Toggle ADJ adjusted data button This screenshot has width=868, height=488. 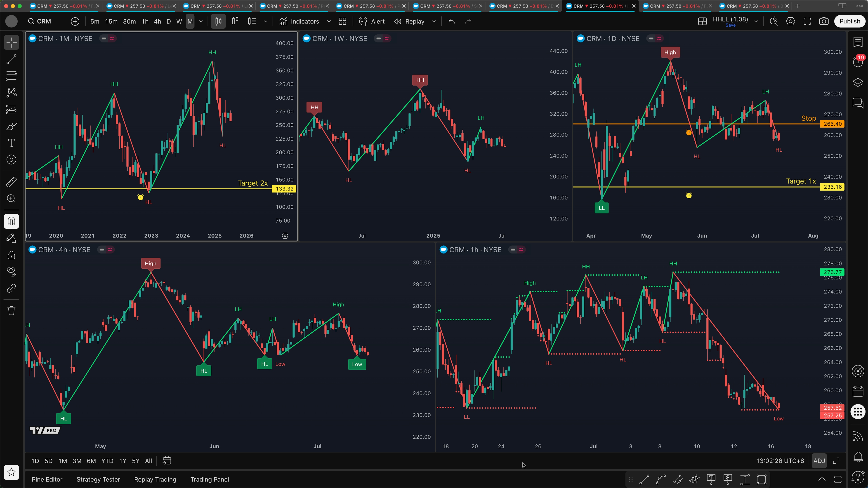tap(819, 461)
